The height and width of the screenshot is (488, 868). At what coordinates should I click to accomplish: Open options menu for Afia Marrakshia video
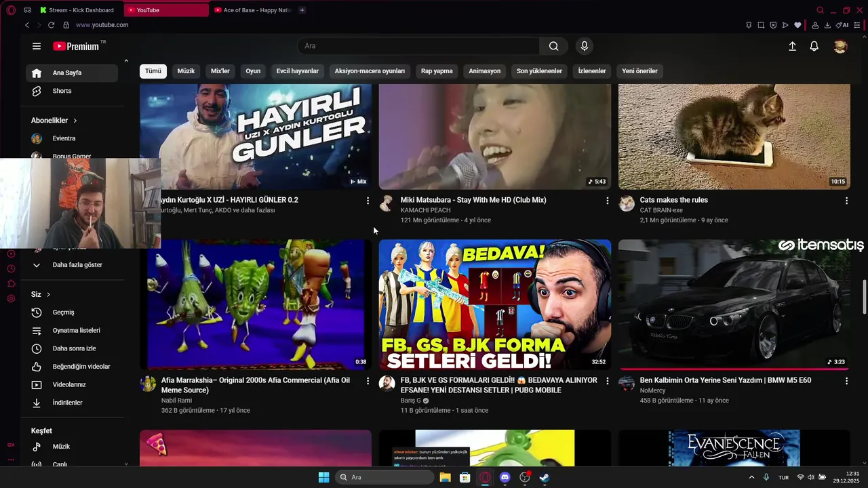point(368,381)
